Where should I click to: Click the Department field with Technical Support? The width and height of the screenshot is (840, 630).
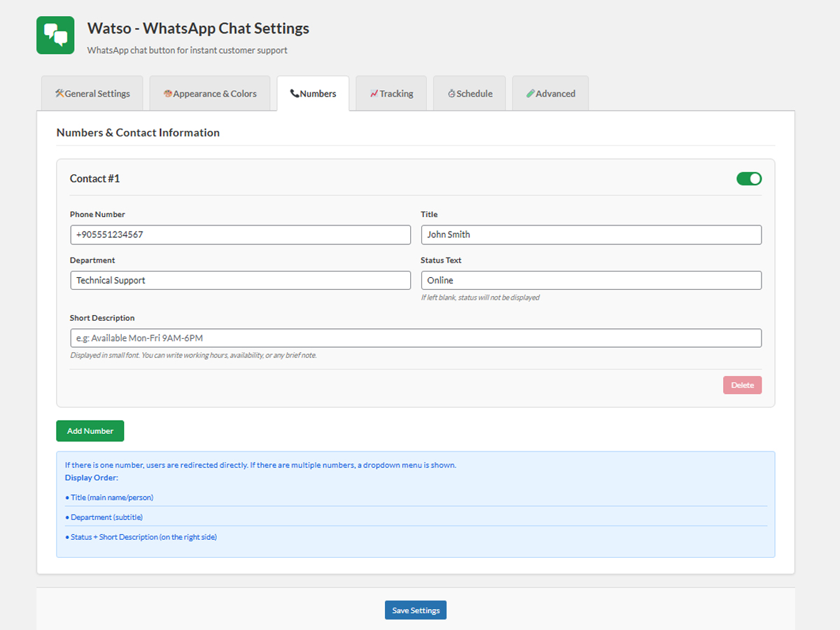pyautogui.click(x=240, y=280)
